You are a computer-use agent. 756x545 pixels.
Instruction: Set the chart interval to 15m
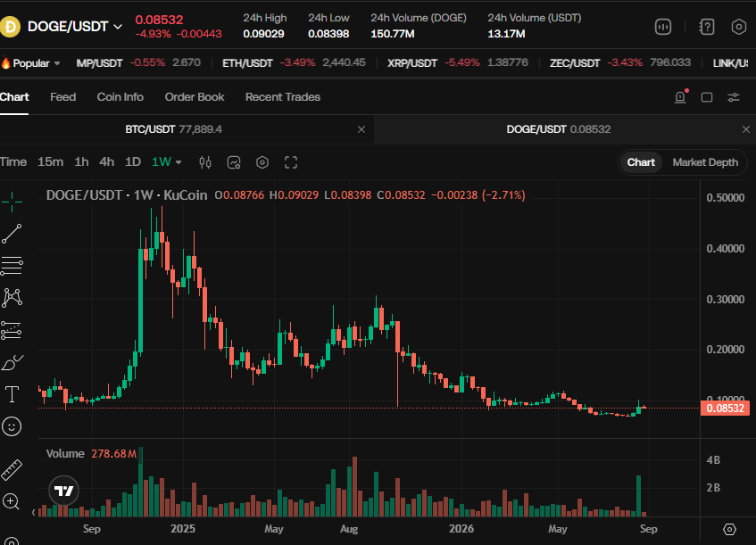(x=51, y=162)
